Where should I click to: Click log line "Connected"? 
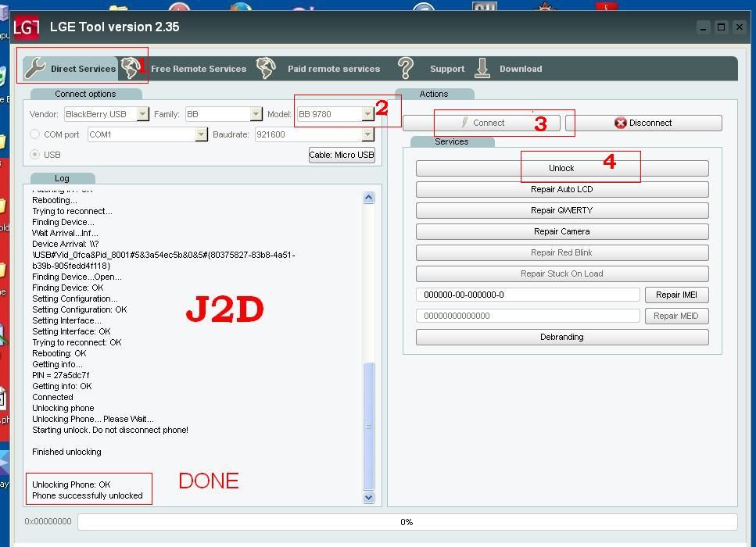pos(52,397)
